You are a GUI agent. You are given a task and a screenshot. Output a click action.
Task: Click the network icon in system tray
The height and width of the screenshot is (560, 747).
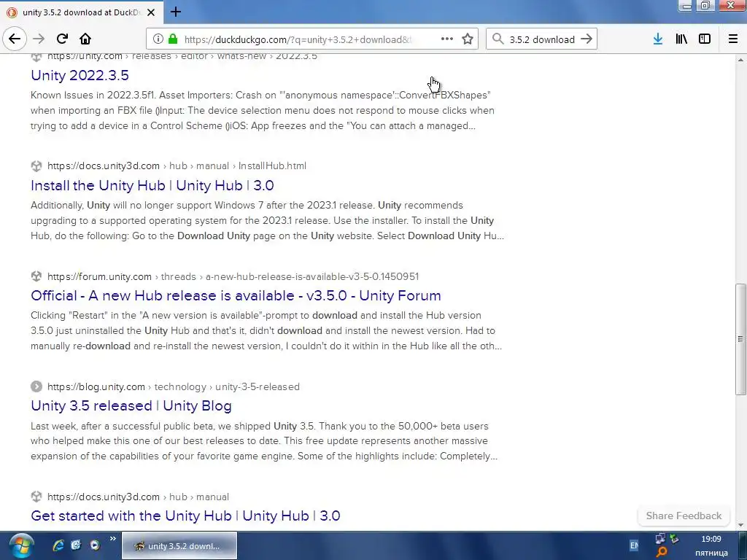(x=660, y=539)
